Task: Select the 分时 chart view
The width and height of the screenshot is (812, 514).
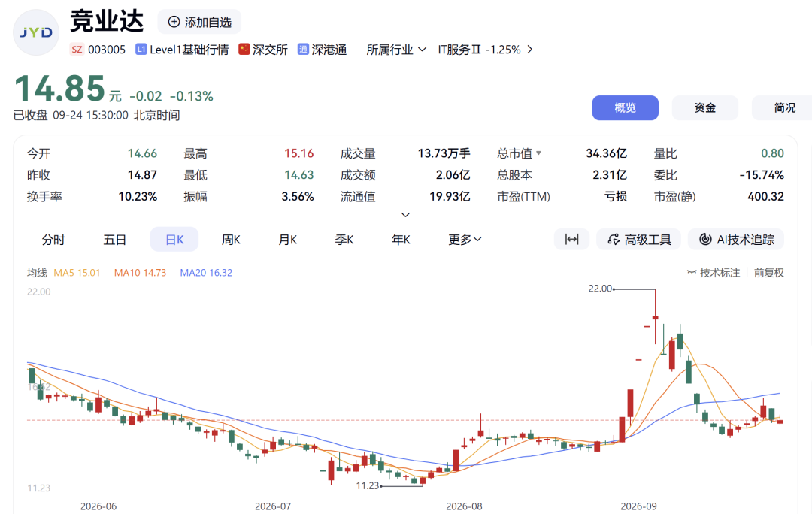Action: (53, 240)
